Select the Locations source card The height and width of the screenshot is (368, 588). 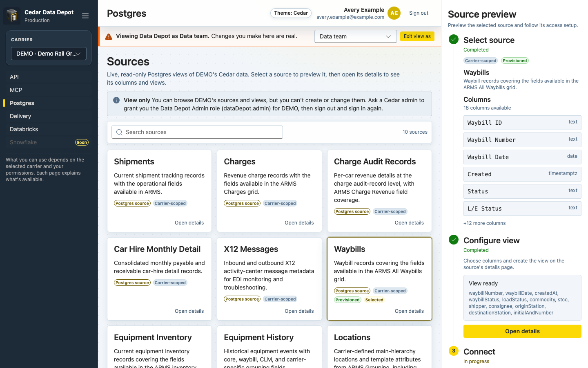(x=379, y=347)
